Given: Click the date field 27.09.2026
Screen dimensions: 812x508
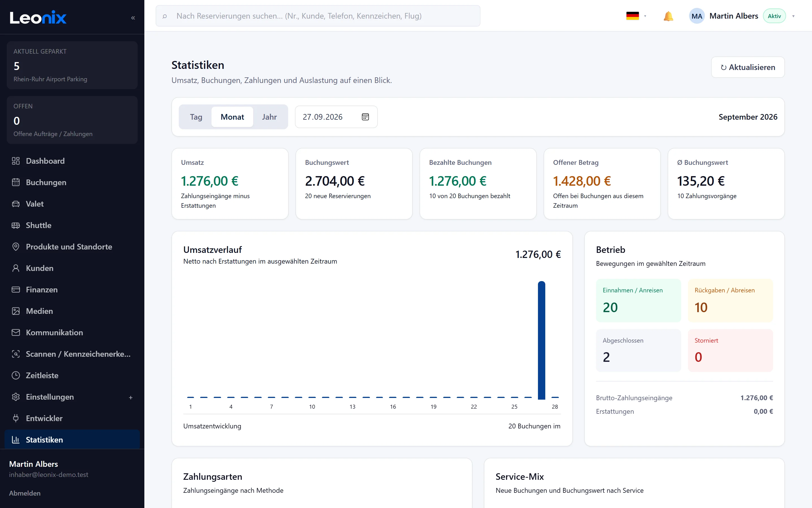Looking at the screenshot, I should [336, 117].
